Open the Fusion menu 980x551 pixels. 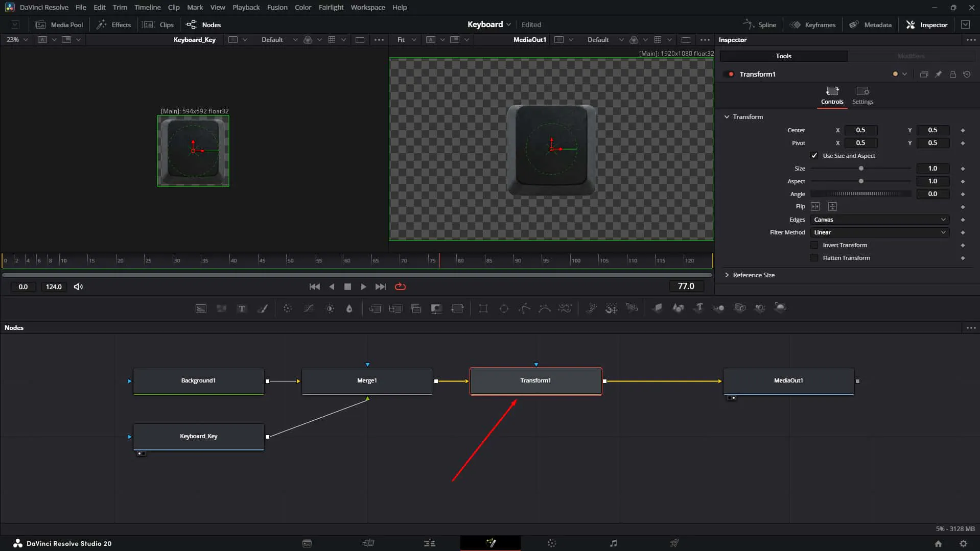[277, 7]
